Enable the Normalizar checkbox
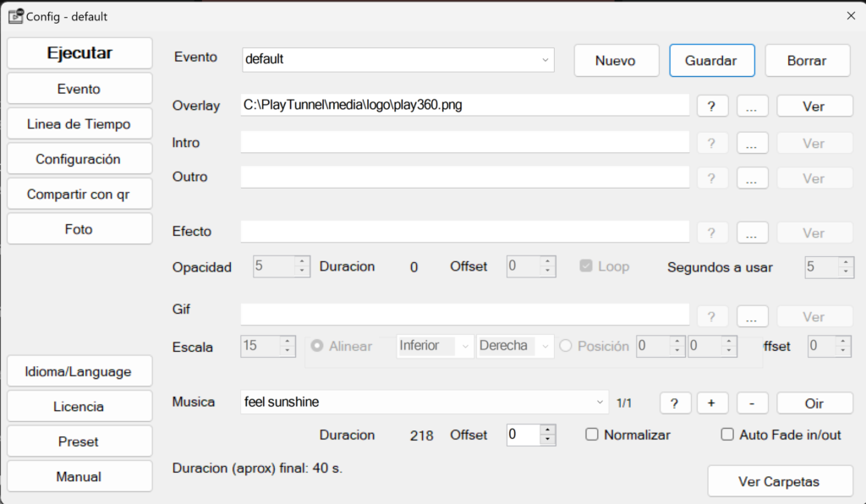Screen dimensions: 866x504 592,435
